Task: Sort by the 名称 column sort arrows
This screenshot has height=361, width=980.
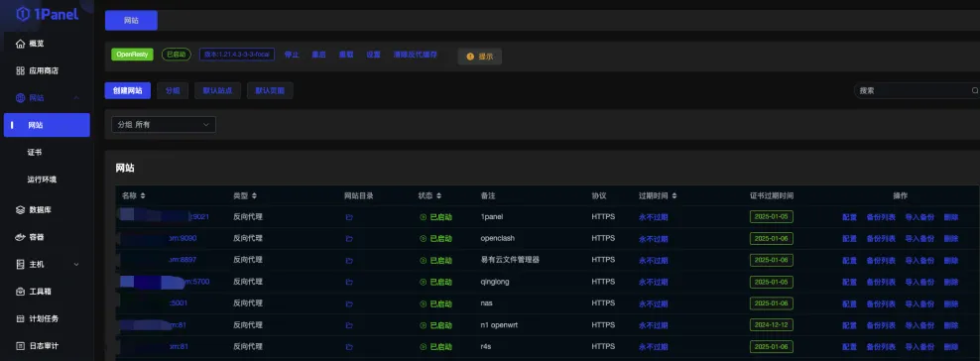Action: [x=143, y=196]
